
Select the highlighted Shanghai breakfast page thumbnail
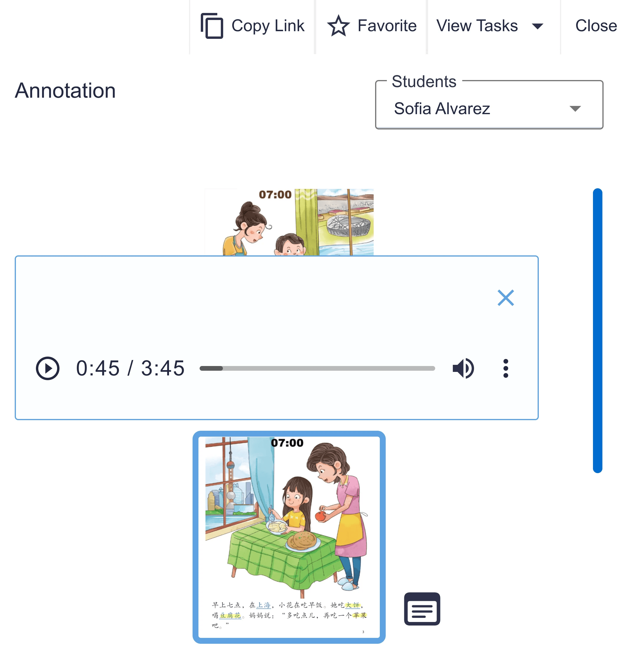[x=289, y=537]
